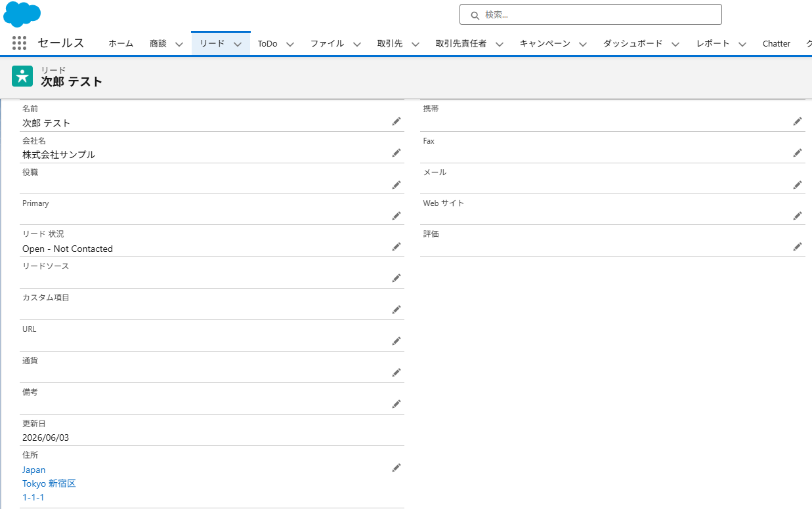Click the green lead star icon
The height and width of the screenshot is (509, 812).
tap(22, 76)
